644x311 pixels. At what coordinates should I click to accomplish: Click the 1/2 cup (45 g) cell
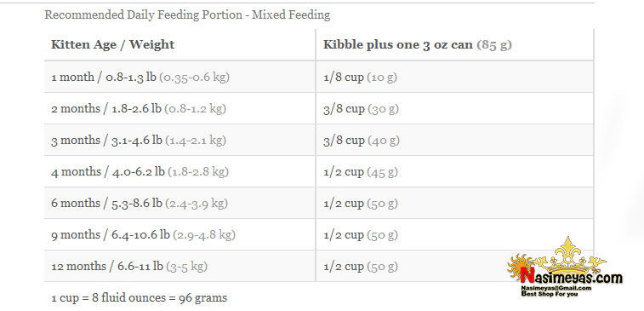point(454,171)
